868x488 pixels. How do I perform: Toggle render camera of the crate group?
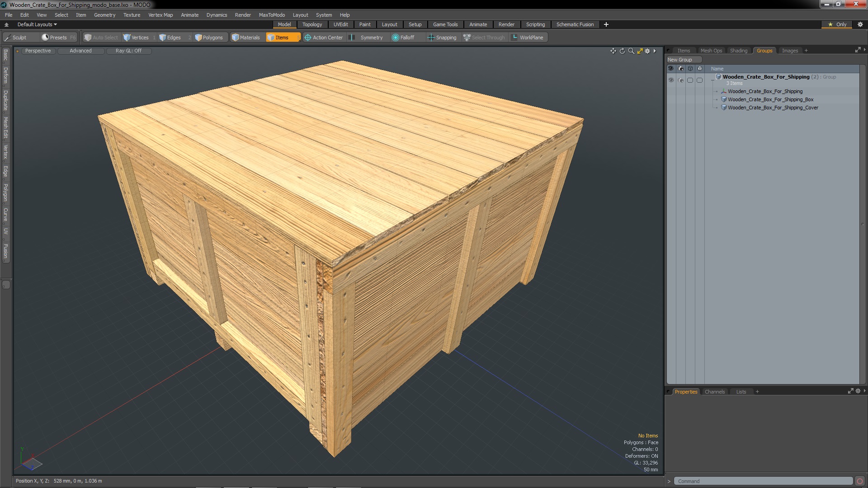coord(681,80)
